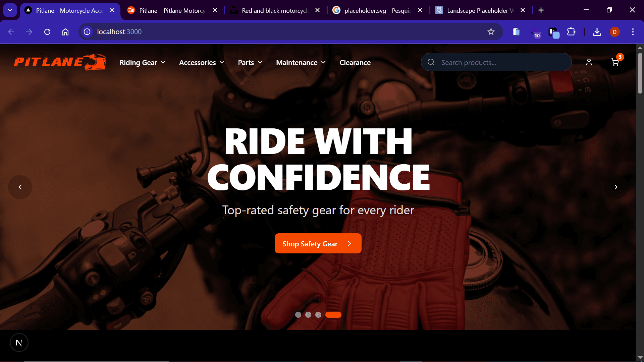
Task: Click the Pitlane helmet logo
Action: (x=60, y=62)
